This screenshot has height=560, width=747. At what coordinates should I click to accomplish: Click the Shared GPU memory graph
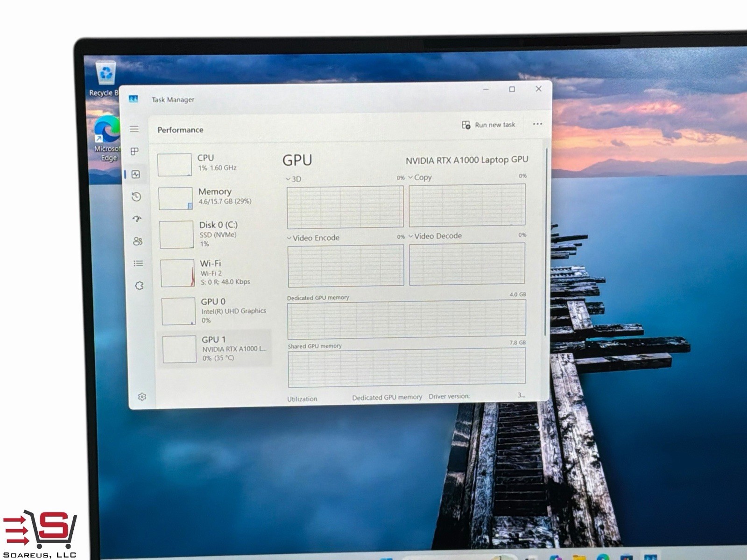pyautogui.click(x=407, y=367)
